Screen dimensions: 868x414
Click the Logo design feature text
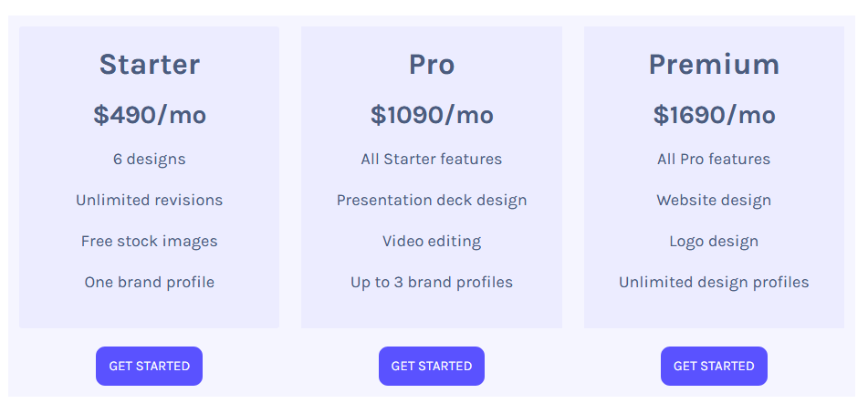tap(714, 241)
